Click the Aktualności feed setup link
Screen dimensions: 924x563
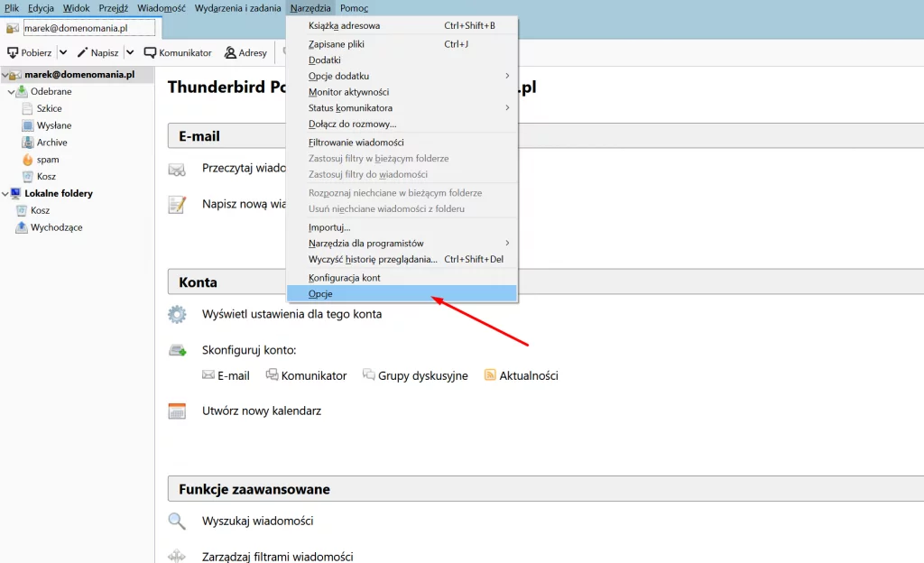tap(521, 375)
